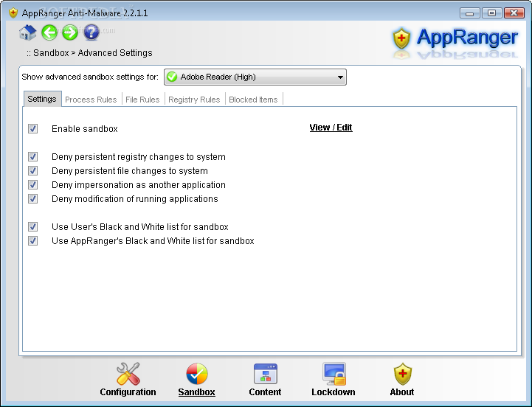The width and height of the screenshot is (532, 407).
Task: Close the AppRanger window
Action: (x=514, y=13)
